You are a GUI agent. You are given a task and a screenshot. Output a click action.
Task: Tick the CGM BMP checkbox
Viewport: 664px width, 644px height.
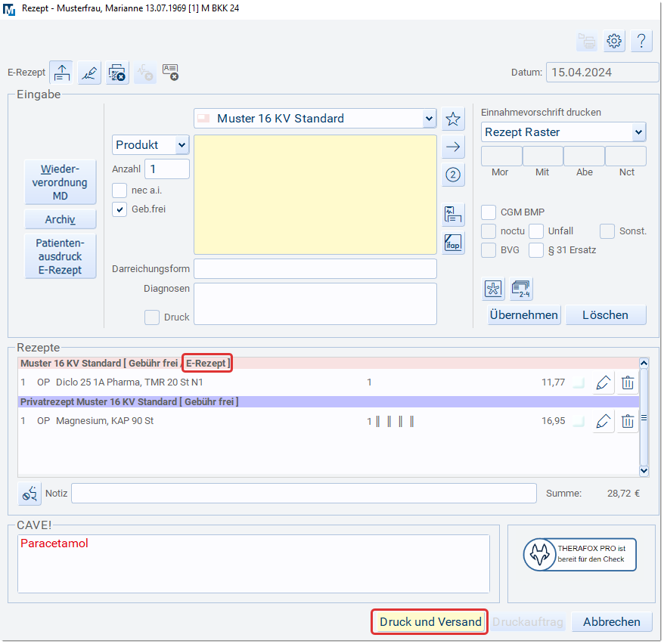click(489, 212)
